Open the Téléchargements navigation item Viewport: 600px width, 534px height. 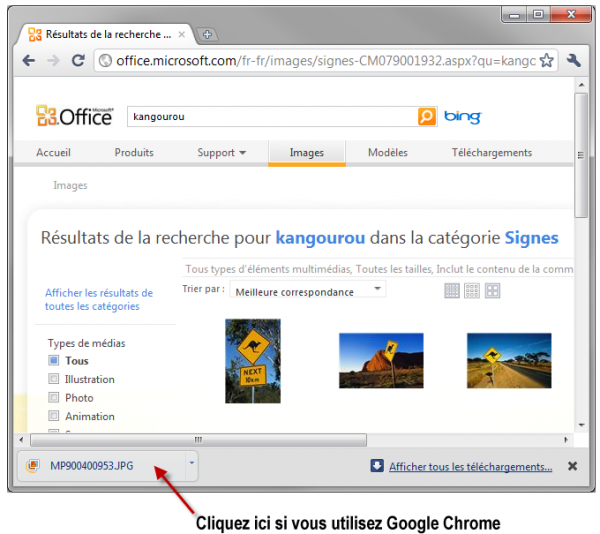[x=492, y=153]
